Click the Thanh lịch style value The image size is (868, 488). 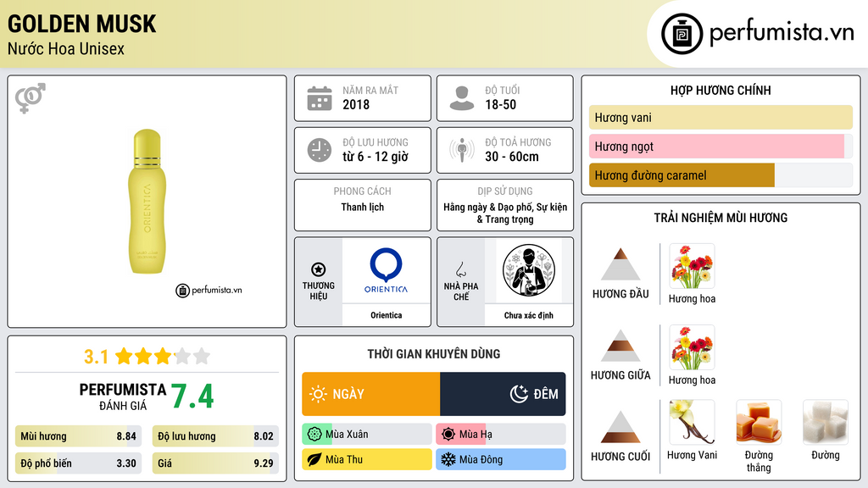pyautogui.click(x=363, y=207)
